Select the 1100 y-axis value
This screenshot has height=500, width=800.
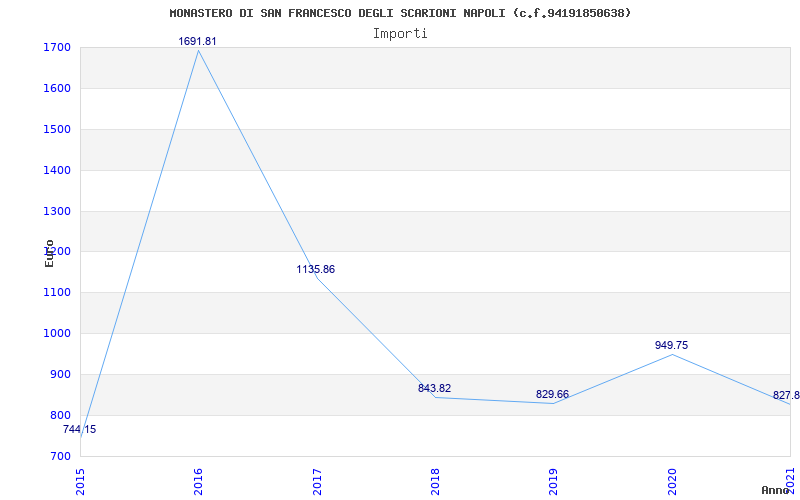57,293
